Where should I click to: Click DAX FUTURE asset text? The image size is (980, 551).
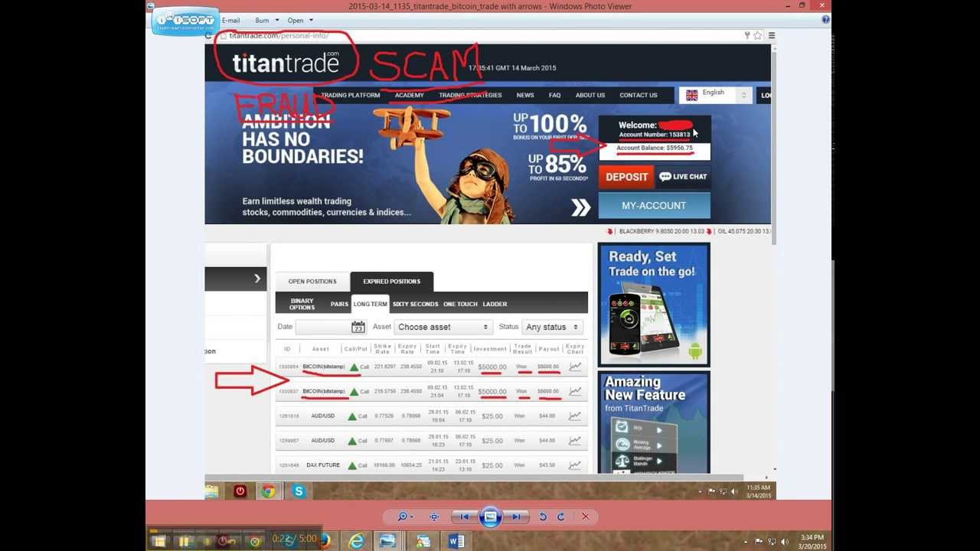[x=323, y=465]
